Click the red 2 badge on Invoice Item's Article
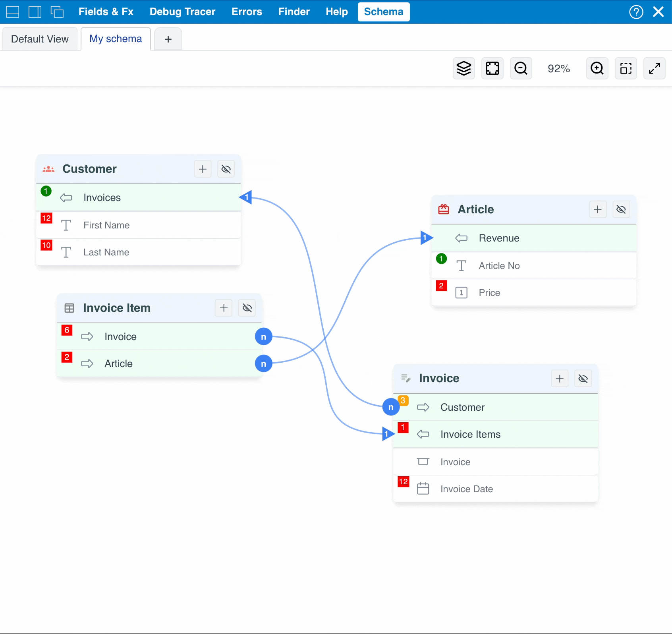Image resolution: width=672 pixels, height=634 pixels. coord(67,357)
